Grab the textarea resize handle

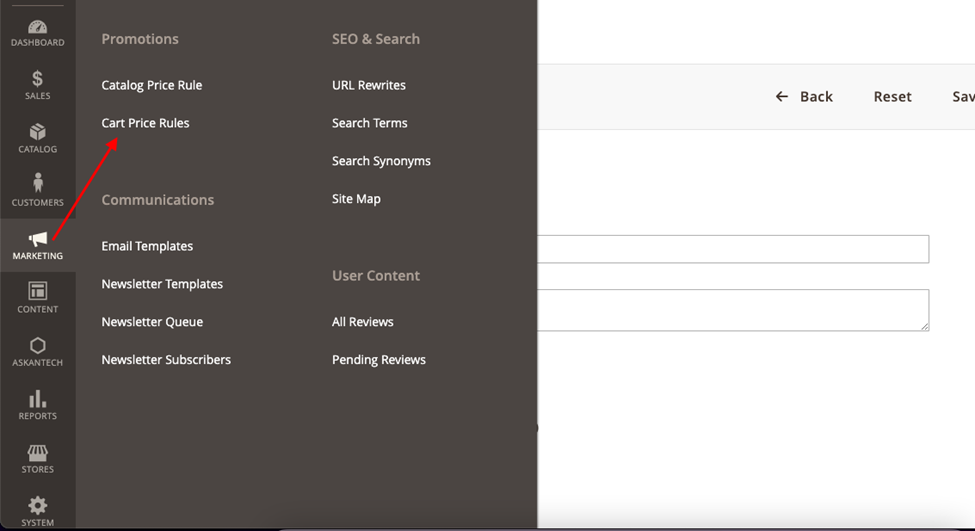coord(925,326)
